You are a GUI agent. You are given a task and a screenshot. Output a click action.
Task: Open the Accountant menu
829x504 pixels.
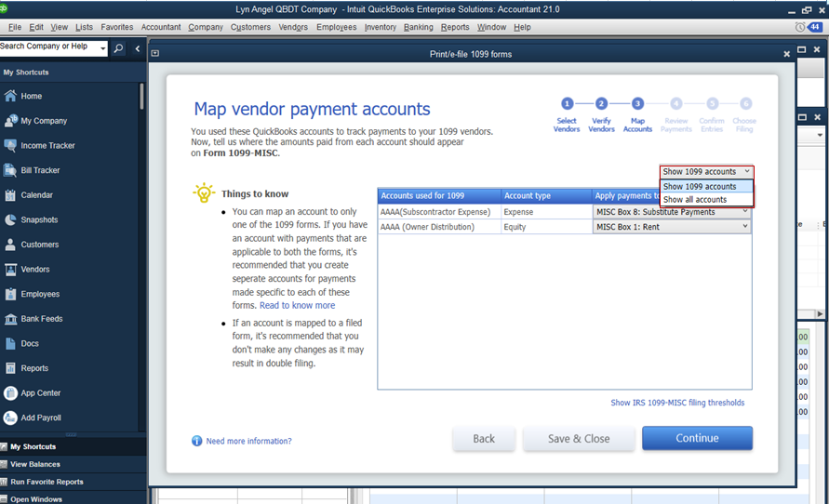tap(161, 27)
